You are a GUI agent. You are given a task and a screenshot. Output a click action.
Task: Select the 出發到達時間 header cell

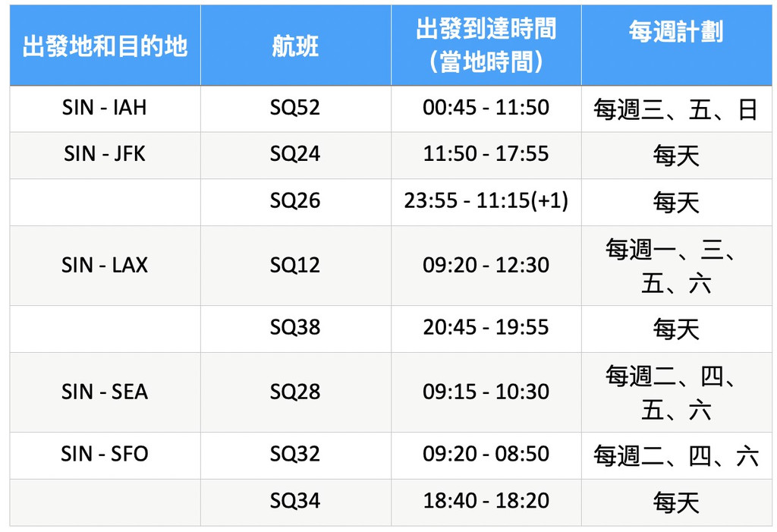486,46
